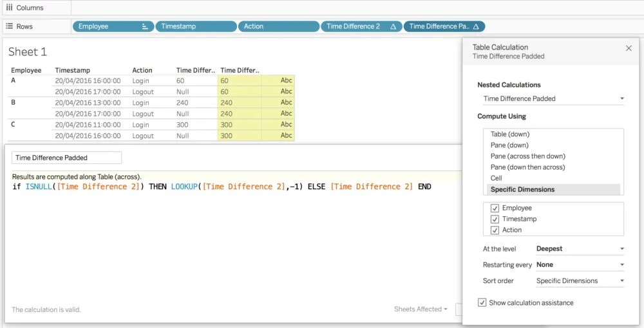644x328 pixels.
Task: Toggle the Employee dimension checkbox
Action: coord(495,208)
